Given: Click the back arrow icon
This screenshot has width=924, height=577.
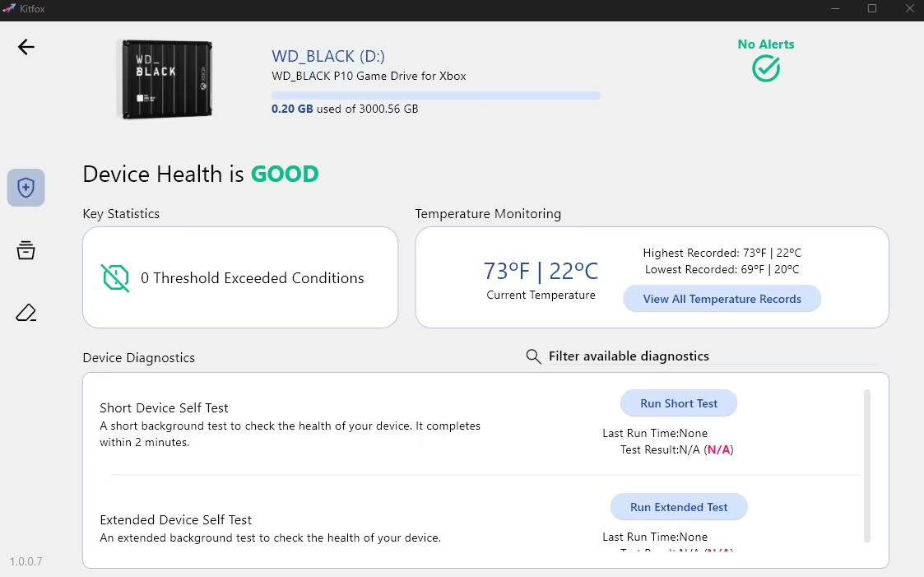Looking at the screenshot, I should click(26, 47).
